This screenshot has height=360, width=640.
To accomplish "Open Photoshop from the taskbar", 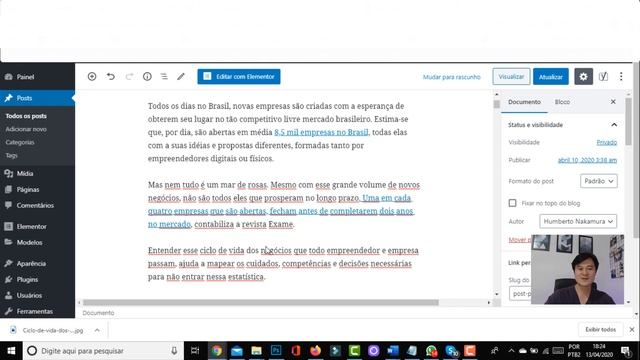I will 276,351.
